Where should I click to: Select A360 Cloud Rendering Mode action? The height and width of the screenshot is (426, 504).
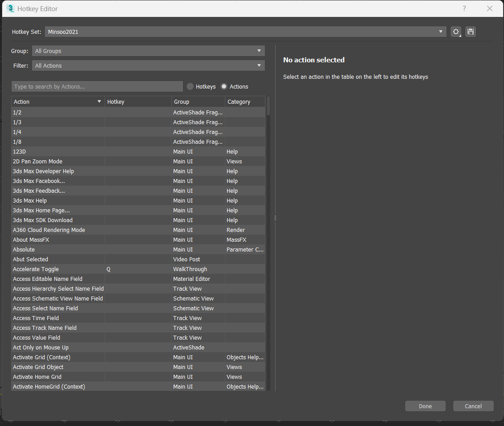pos(138,230)
